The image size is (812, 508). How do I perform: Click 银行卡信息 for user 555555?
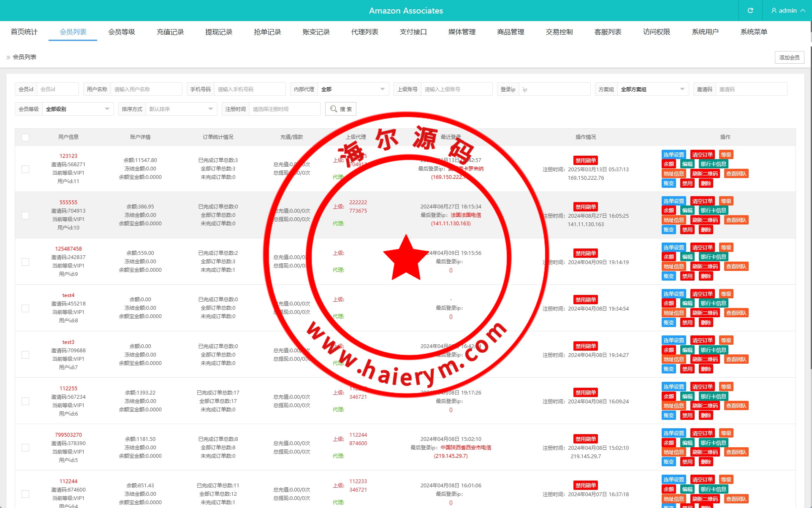tap(713, 211)
